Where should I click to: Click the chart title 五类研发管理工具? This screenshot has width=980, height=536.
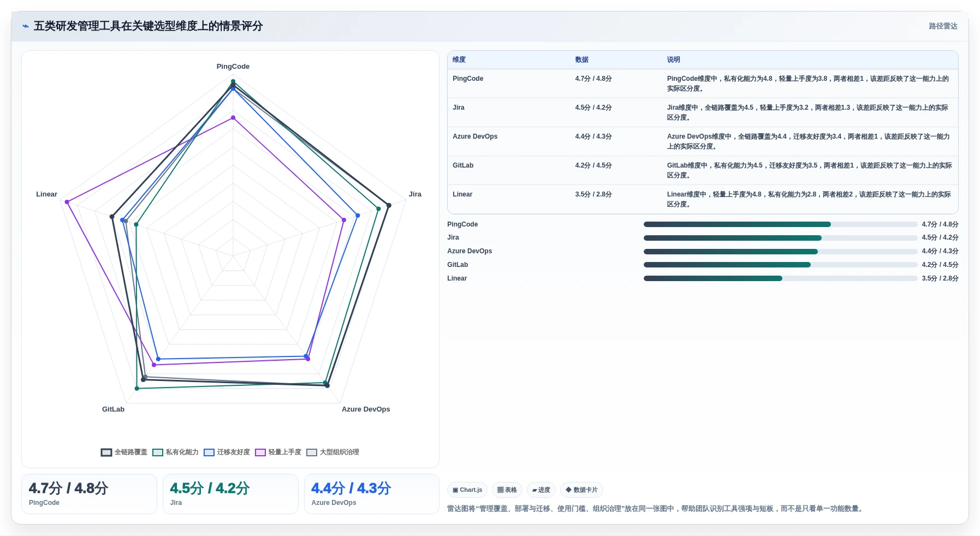[x=148, y=26]
